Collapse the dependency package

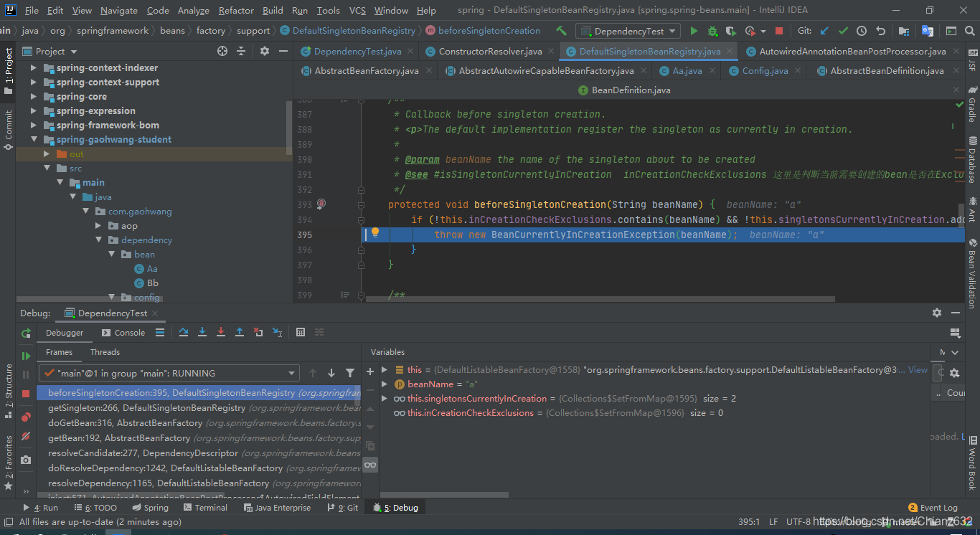(98, 240)
